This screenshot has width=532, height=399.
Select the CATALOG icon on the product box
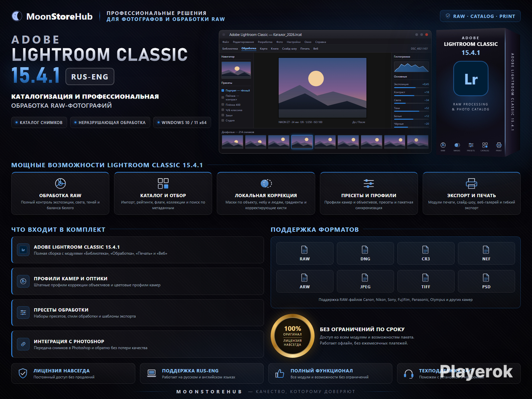click(x=485, y=145)
